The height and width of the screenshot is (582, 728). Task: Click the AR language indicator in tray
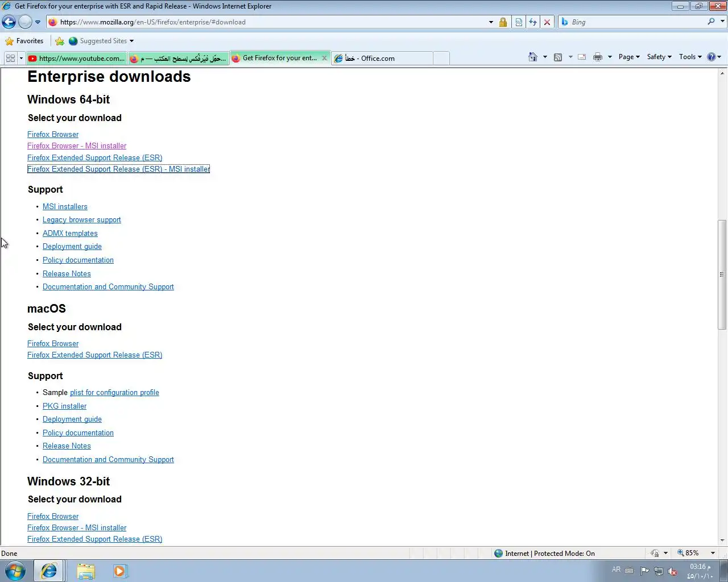616,570
